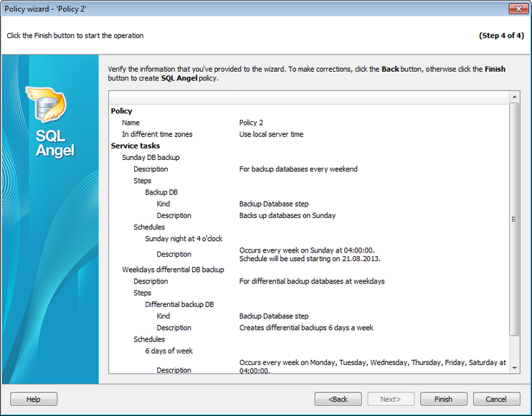Select 'Weekdays differential DB backup' row
532x416 pixels.
309,270
